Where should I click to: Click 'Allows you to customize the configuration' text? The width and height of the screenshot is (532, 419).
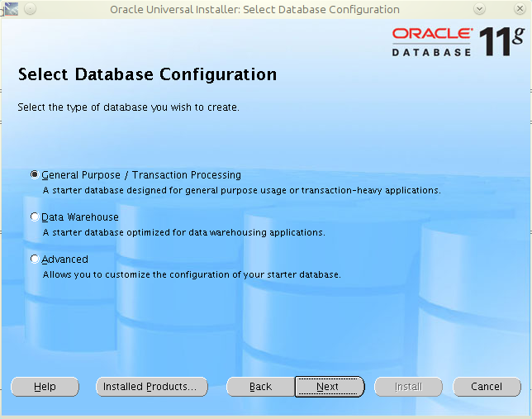point(192,274)
